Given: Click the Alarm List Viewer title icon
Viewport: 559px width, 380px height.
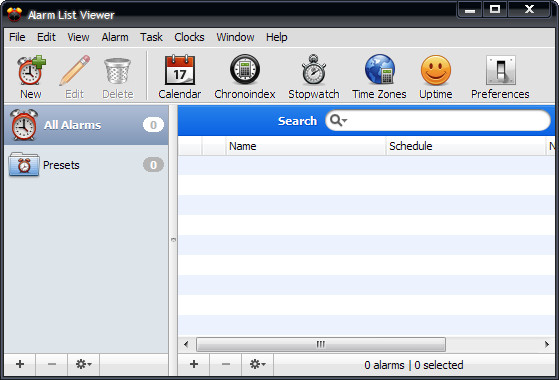Looking at the screenshot, I should click(15, 15).
